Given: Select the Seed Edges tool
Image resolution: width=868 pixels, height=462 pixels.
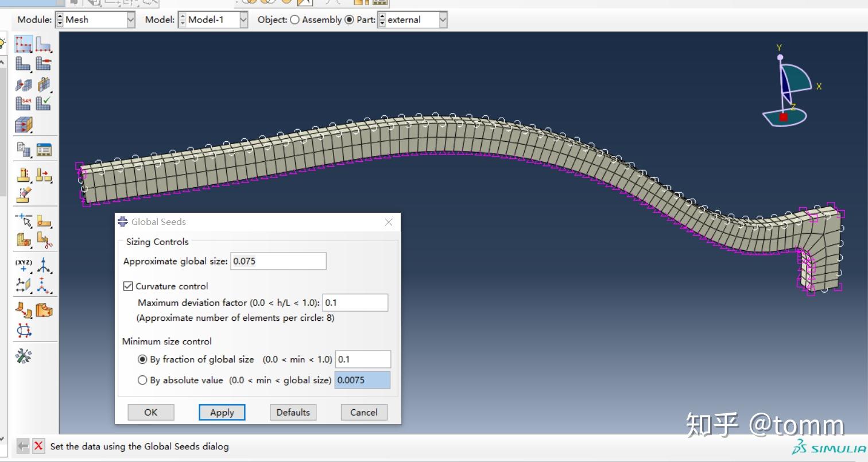Looking at the screenshot, I should 44,44.
